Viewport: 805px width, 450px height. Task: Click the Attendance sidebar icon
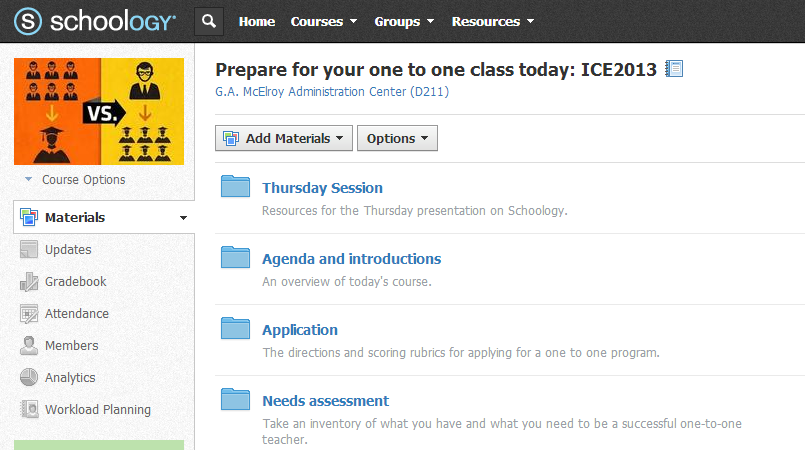[x=28, y=314]
